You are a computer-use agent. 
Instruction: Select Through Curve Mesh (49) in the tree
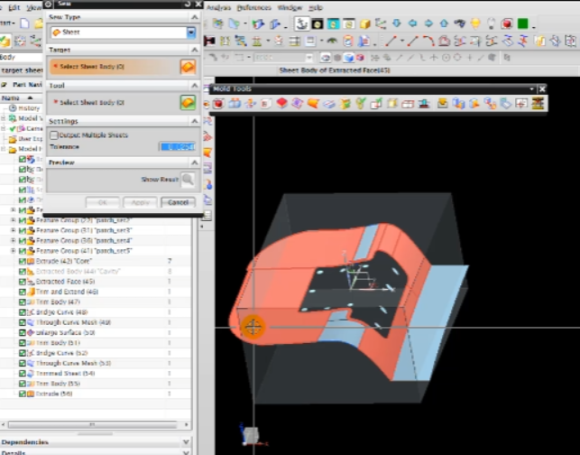point(73,323)
